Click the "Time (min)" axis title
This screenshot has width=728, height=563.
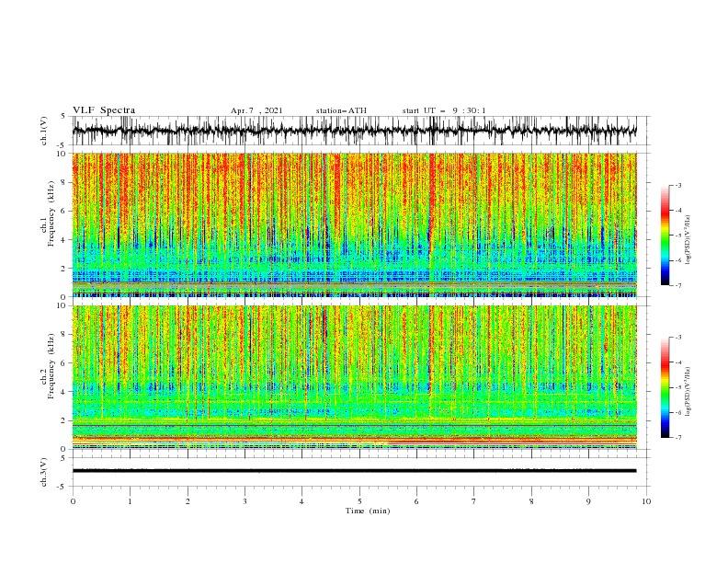368,511
